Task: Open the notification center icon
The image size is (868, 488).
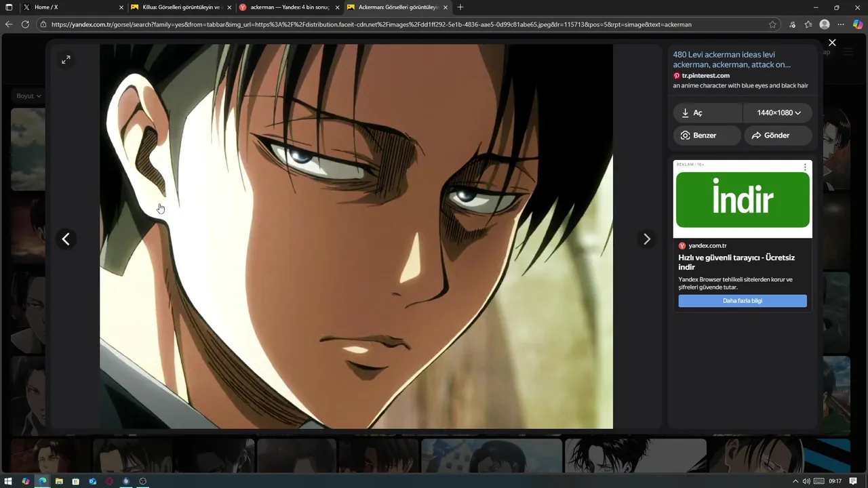Action: [853, 481]
